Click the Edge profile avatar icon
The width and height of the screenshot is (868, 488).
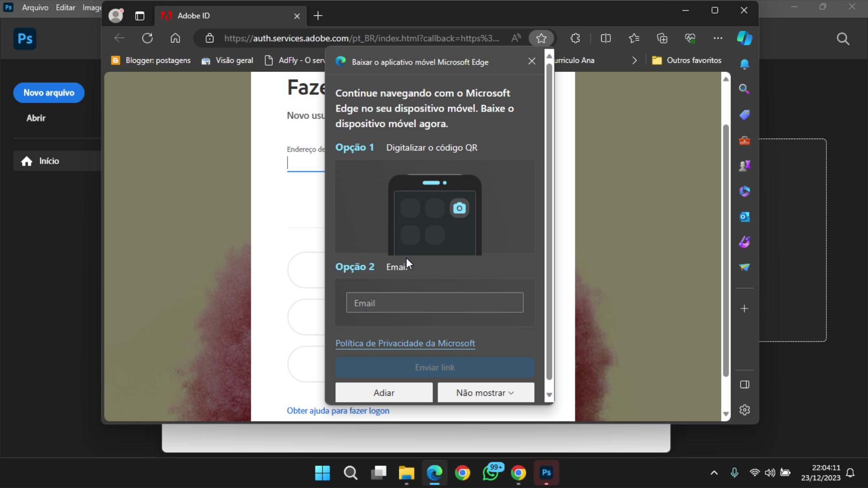[x=116, y=16]
